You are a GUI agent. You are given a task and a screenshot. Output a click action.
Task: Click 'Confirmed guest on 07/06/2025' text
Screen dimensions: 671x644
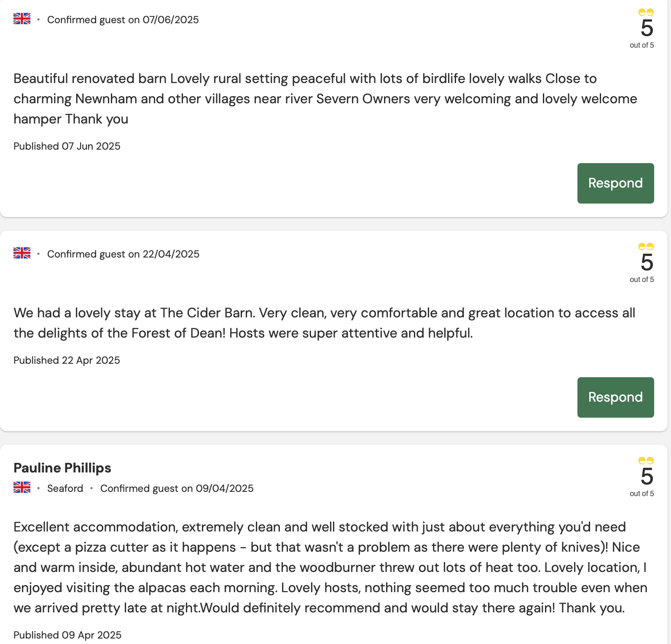[x=123, y=20]
